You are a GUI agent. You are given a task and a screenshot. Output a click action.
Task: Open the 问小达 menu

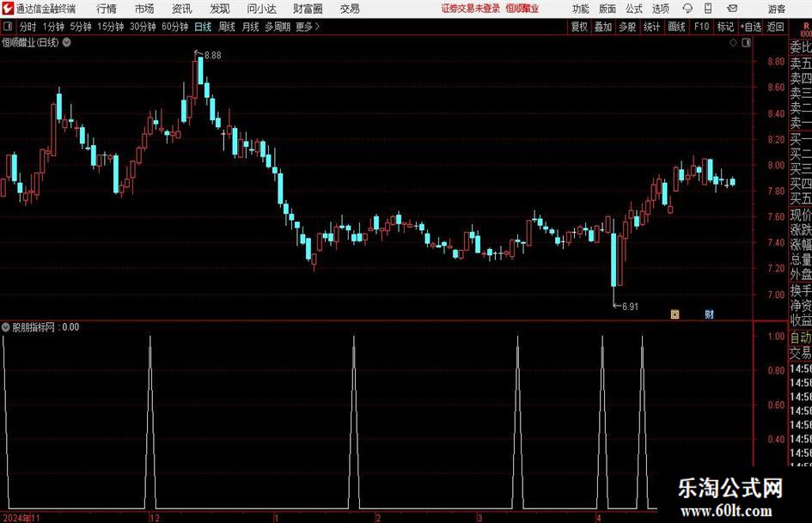click(261, 9)
